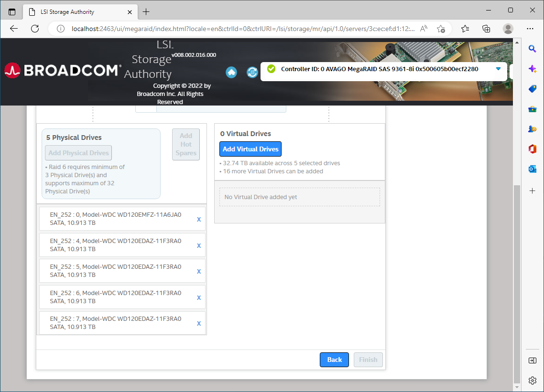Viewport: 544px width, 392px height.
Task: Click the Add Virtual Drives button
Action: coord(250,149)
